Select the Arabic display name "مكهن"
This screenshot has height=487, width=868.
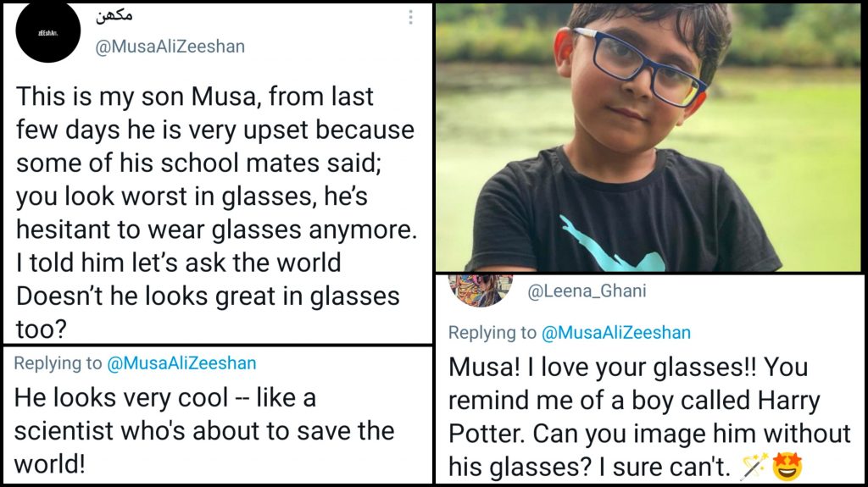coord(116,16)
